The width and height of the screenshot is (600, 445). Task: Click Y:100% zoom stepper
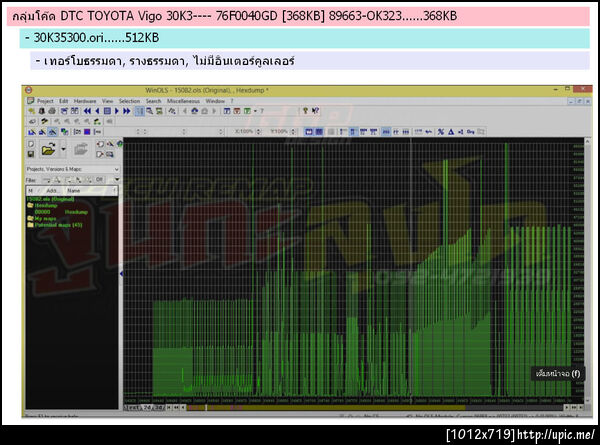coord(293,132)
